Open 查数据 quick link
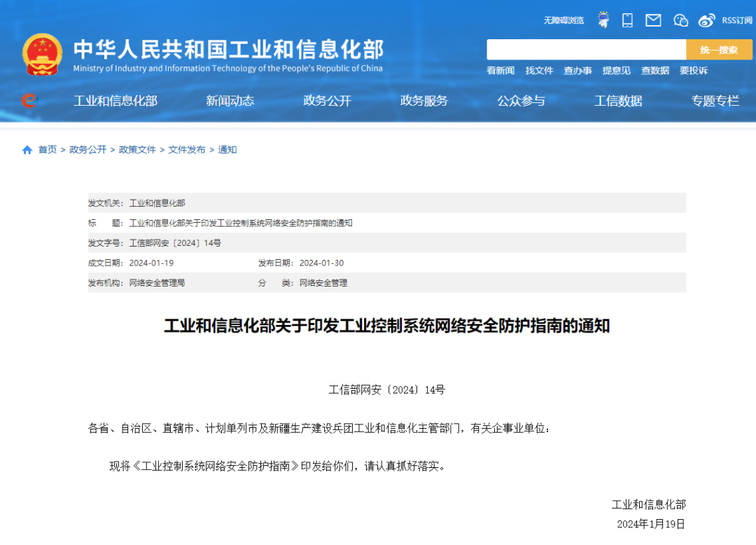Image resolution: width=756 pixels, height=545 pixels. [x=654, y=71]
